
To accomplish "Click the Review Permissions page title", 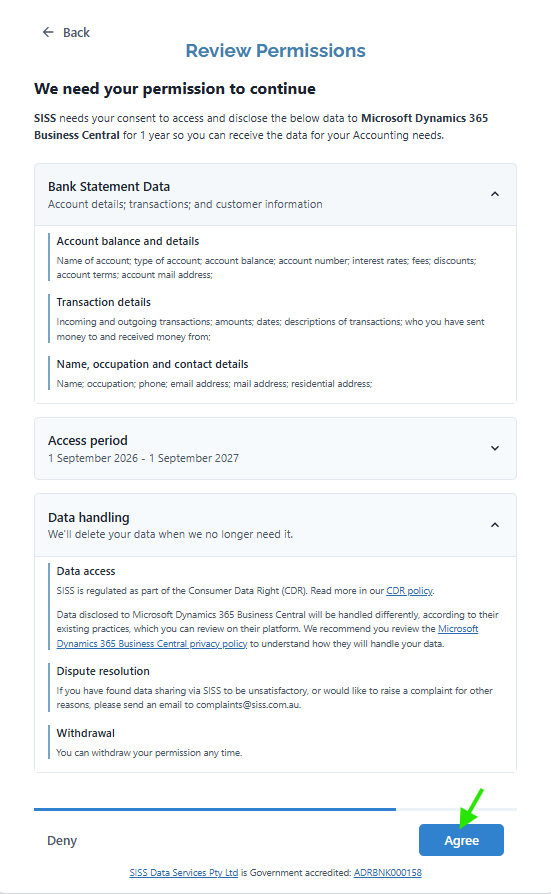I will (276, 51).
